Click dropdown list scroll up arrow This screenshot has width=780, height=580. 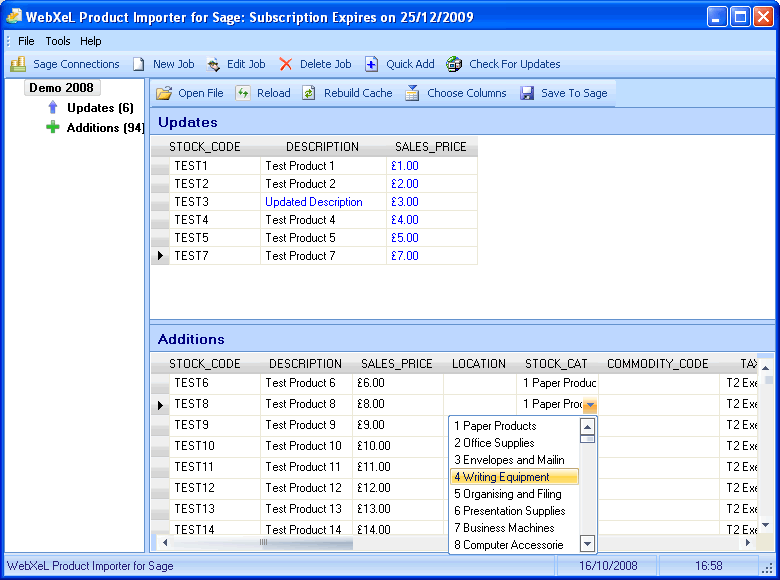tap(587, 427)
